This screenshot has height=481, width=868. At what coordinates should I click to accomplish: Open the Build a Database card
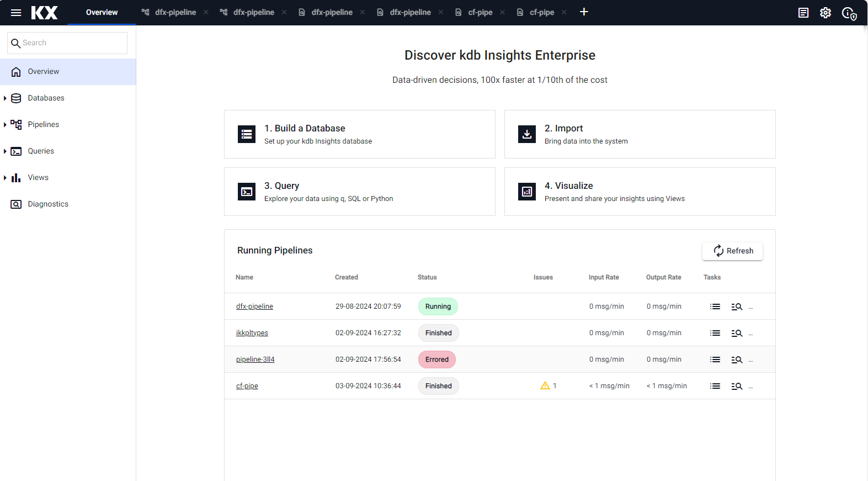(360, 134)
